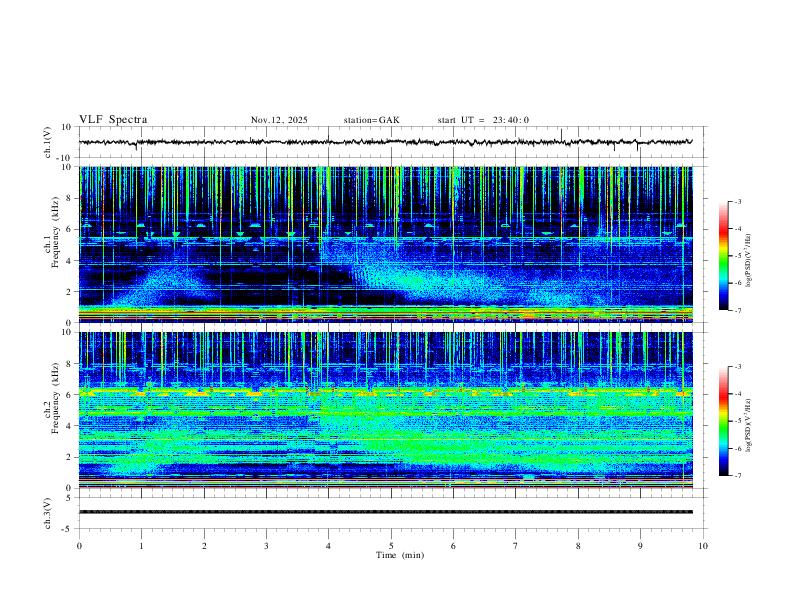Click the "-7" label on ch.2 colorbar
Image resolution: width=792 pixels, height=612 pixels.
(737, 475)
